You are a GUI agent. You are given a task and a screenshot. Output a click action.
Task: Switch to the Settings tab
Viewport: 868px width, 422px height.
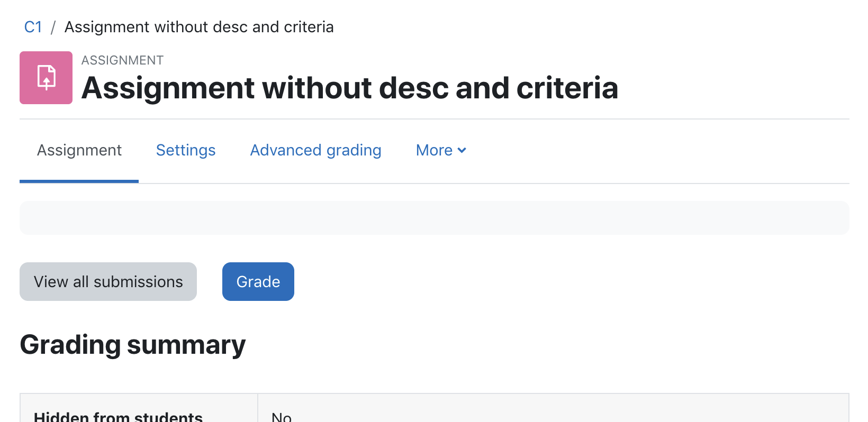[x=186, y=150]
